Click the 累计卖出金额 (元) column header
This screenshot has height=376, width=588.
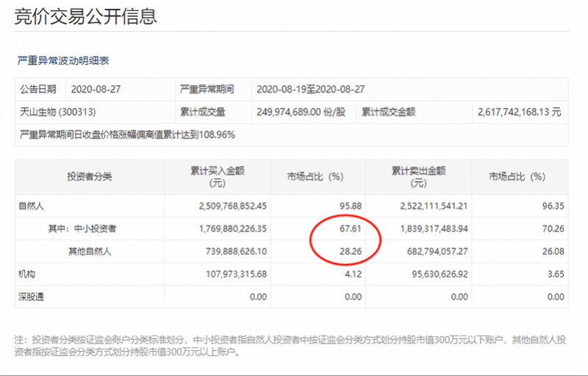coord(419,177)
